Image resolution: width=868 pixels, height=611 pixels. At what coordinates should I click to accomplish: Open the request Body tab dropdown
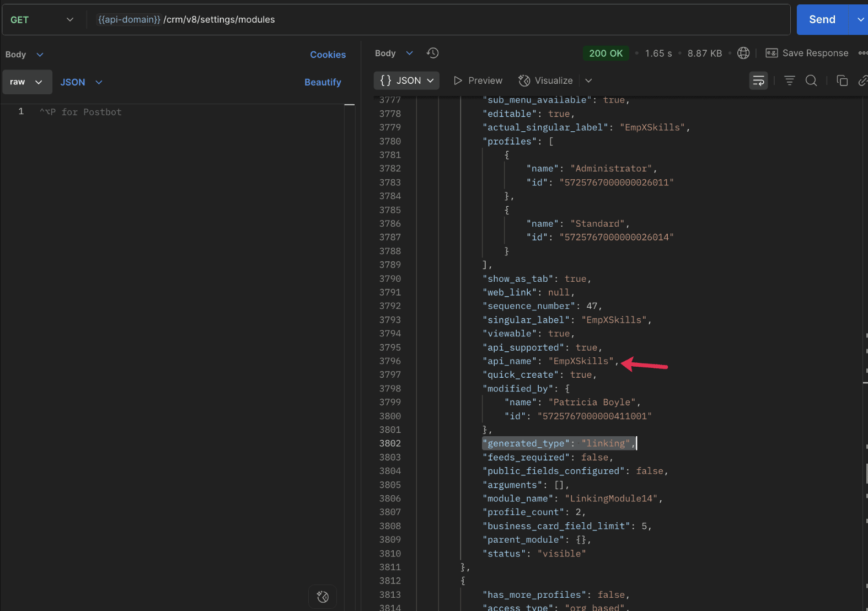24,55
